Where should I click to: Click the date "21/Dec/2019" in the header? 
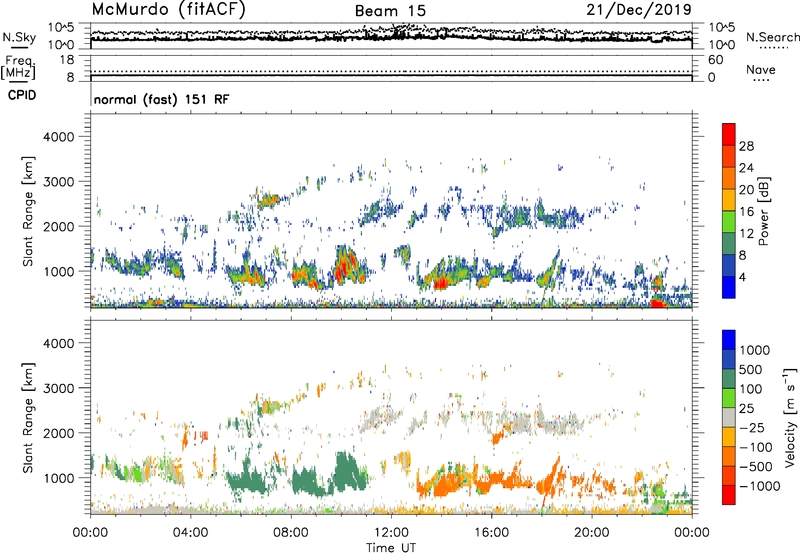point(639,9)
